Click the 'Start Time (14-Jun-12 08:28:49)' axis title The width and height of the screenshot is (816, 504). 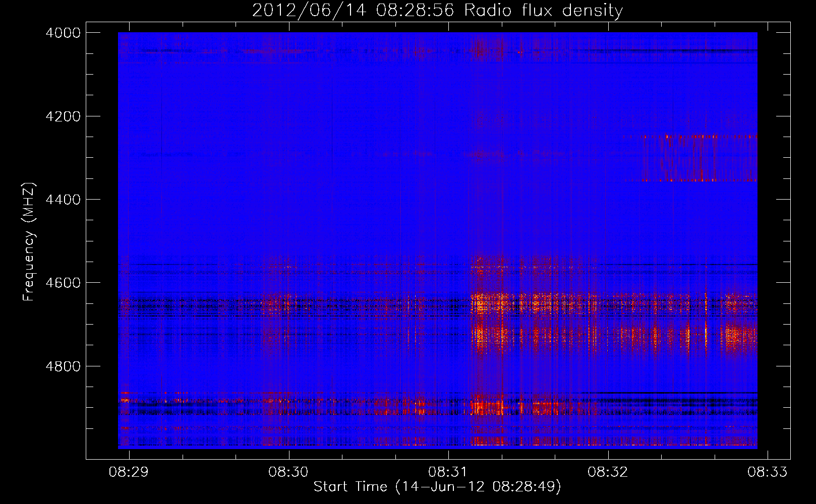(x=437, y=487)
